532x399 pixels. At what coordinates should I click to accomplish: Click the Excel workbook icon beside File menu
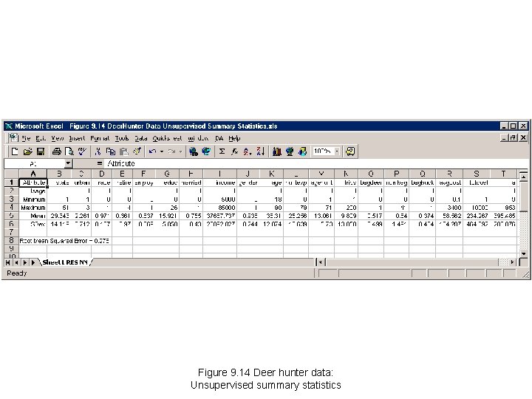(13, 137)
